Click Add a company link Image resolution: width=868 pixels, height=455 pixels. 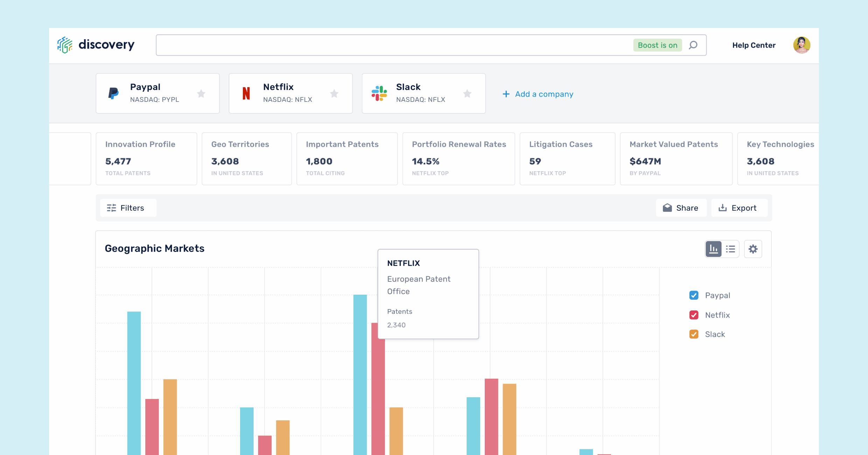click(x=538, y=94)
